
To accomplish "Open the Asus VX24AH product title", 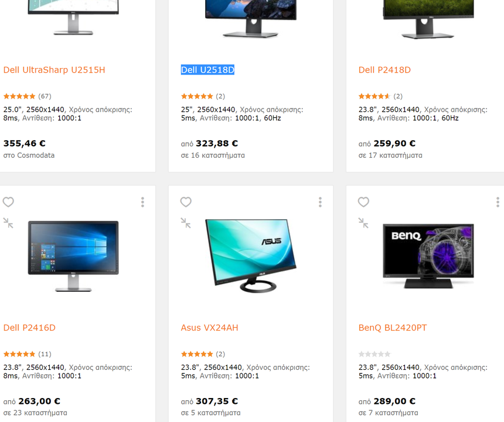I will pos(210,328).
